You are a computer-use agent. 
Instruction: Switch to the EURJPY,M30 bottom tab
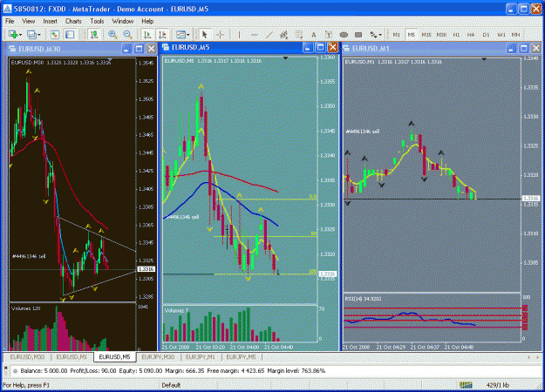(158, 357)
